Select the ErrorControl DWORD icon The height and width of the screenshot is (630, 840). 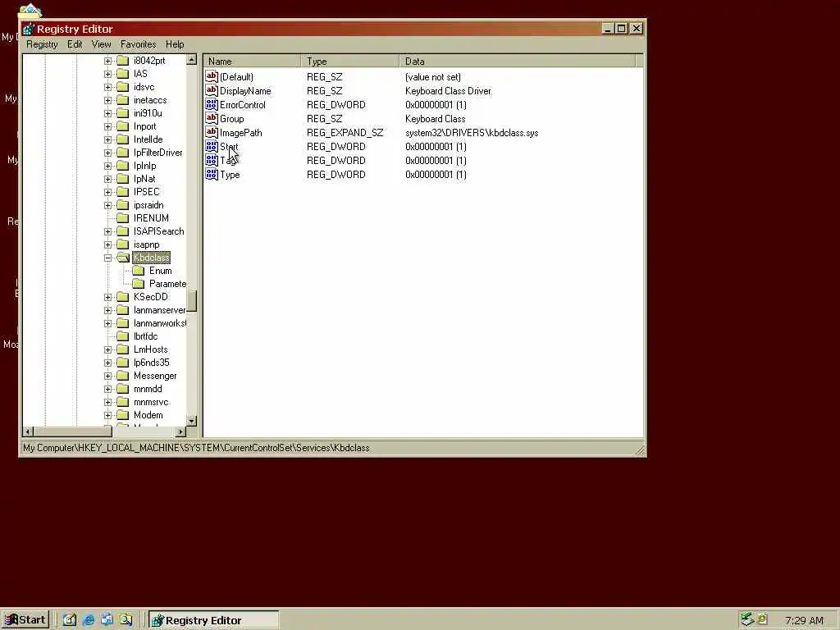(x=212, y=104)
